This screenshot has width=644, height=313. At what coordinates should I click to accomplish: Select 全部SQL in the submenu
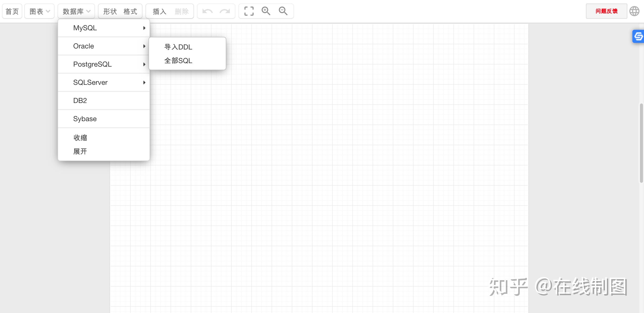(x=178, y=61)
